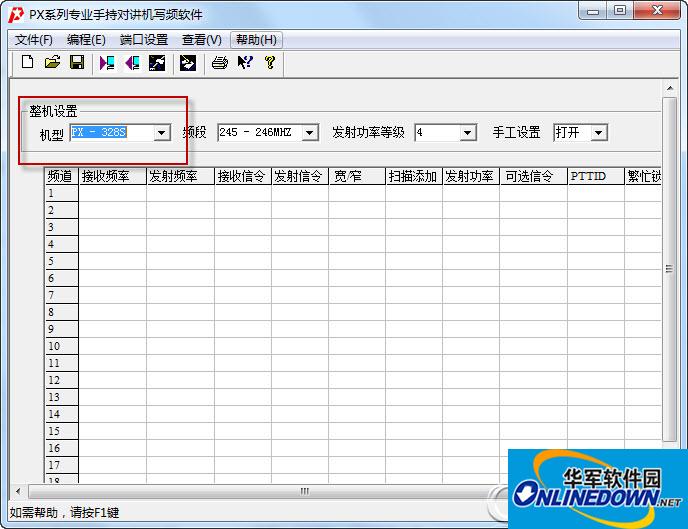Select channel row 16 header
The height and width of the screenshot is (529, 688).
pyautogui.click(x=62, y=448)
